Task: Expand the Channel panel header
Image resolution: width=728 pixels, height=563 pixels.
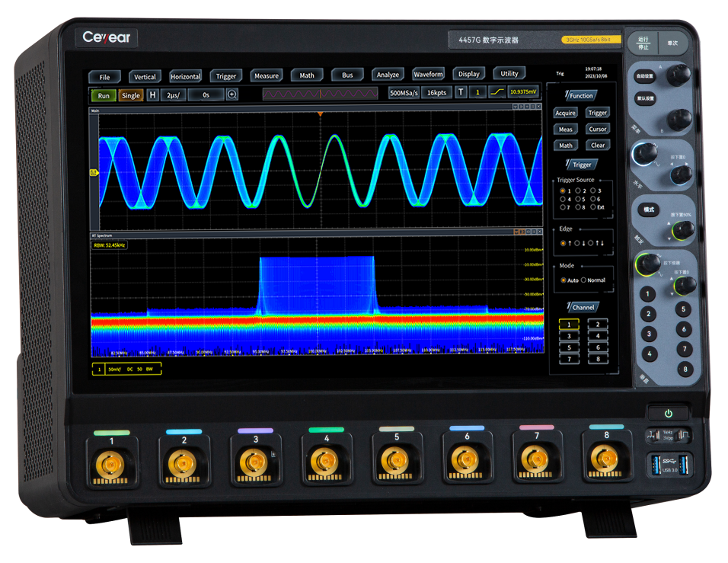Action: (x=582, y=308)
